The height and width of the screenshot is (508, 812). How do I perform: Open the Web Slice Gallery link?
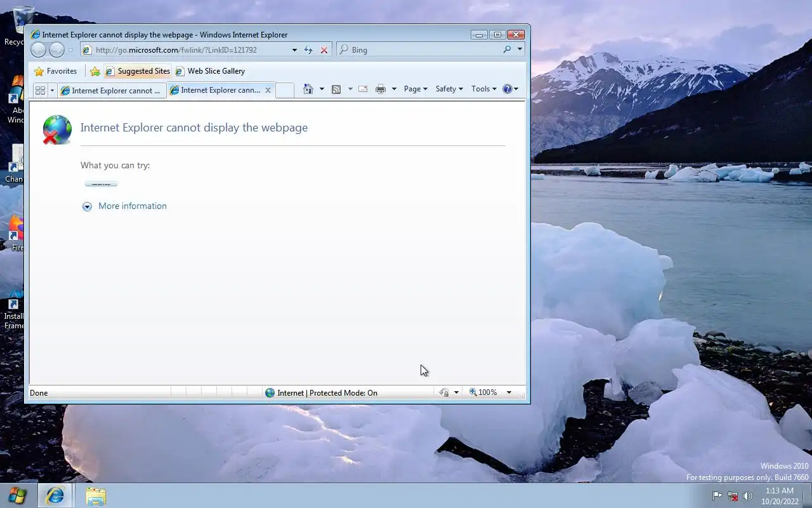click(x=210, y=71)
